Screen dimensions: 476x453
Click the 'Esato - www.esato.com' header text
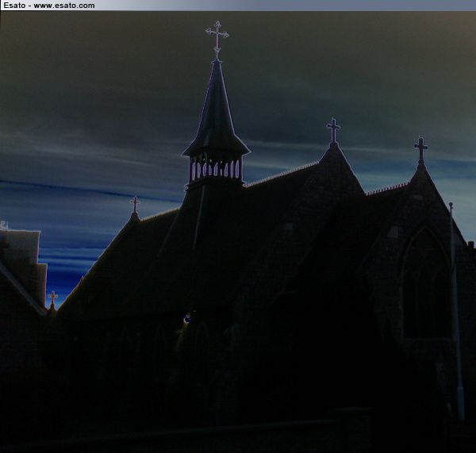pyautogui.click(x=49, y=6)
